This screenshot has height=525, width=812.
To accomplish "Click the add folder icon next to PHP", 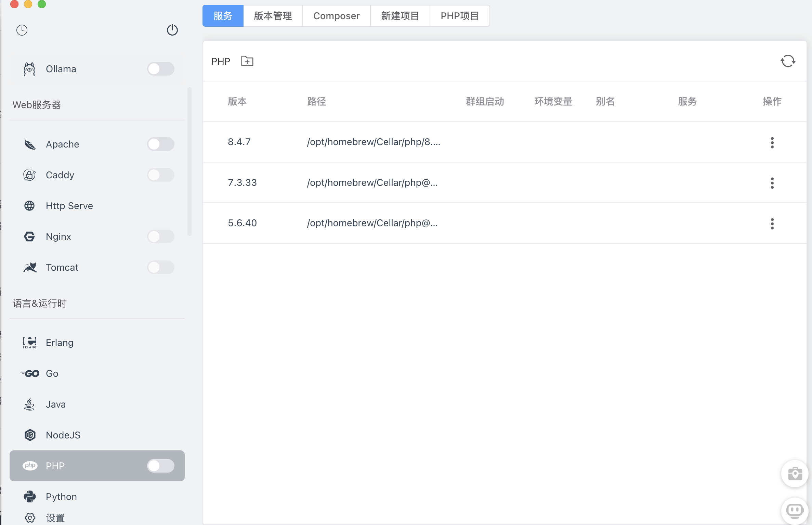I will [247, 61].
